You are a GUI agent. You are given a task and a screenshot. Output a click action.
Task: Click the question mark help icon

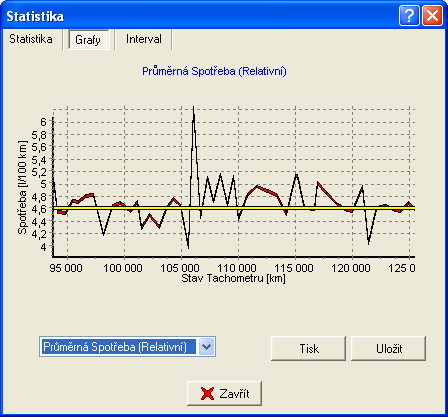[x=409, y=16]
